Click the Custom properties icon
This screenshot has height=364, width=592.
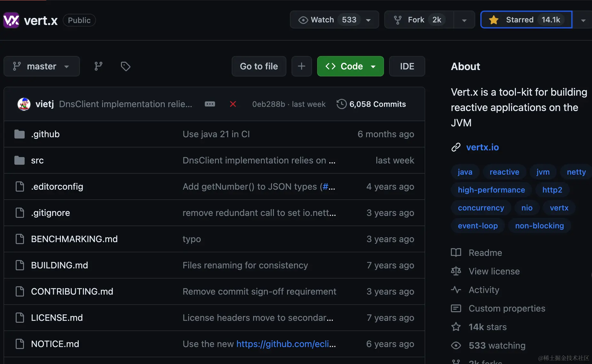pos(456,308)
